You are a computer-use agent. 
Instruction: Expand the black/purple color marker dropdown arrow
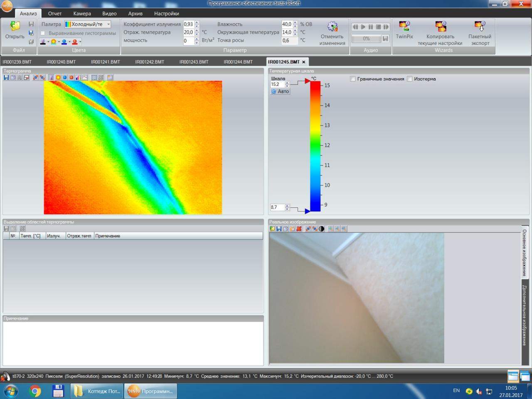48,42
